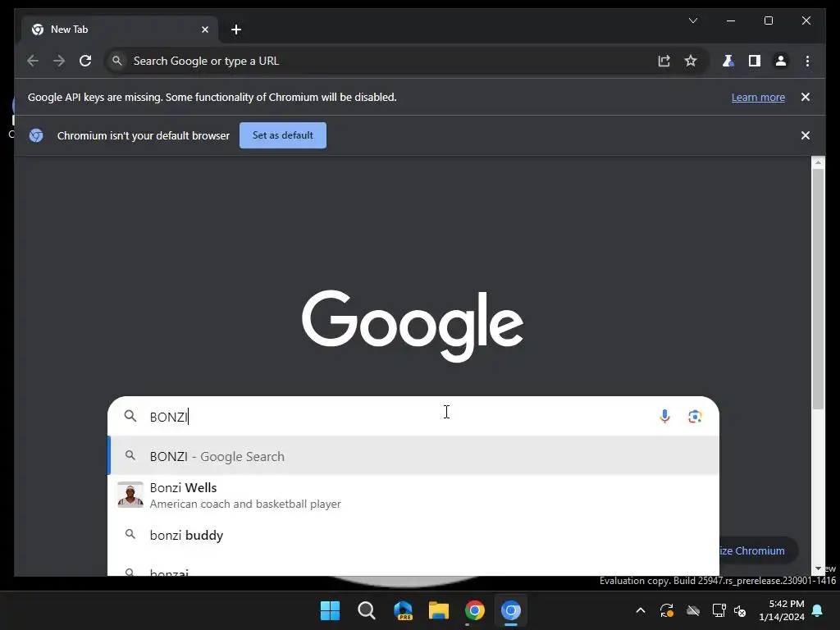Viewport: 840px width, 630px height.
Task: Click the Chromium taskbar icon
Action: 511,610
